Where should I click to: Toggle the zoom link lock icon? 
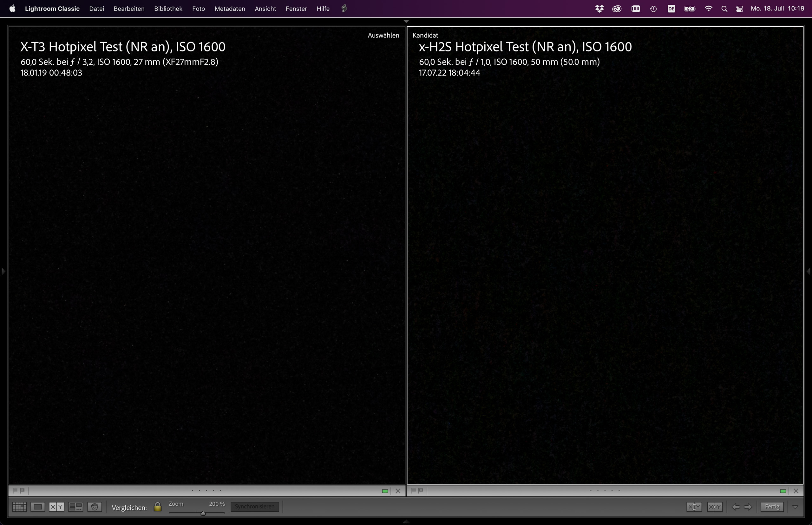[158, 507]
